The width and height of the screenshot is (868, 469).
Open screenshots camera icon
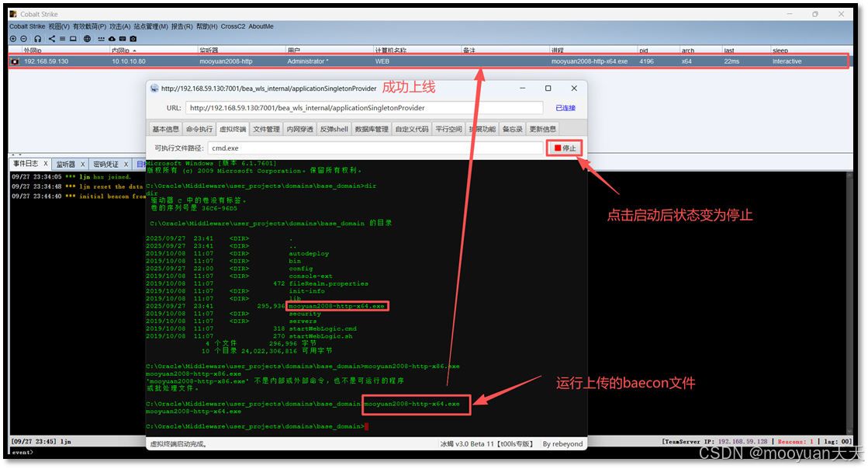pos(133,39)
